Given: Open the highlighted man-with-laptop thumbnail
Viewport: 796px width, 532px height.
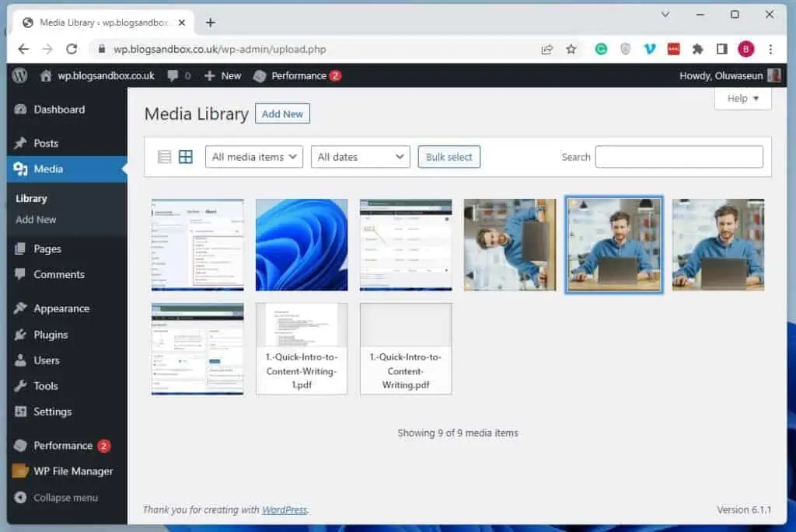Looking at the screenshot, I should click(x=614, y=245).
